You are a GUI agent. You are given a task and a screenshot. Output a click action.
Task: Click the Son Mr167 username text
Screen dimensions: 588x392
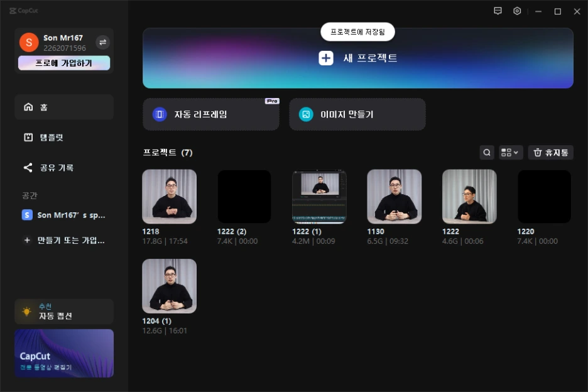(63, 38)
